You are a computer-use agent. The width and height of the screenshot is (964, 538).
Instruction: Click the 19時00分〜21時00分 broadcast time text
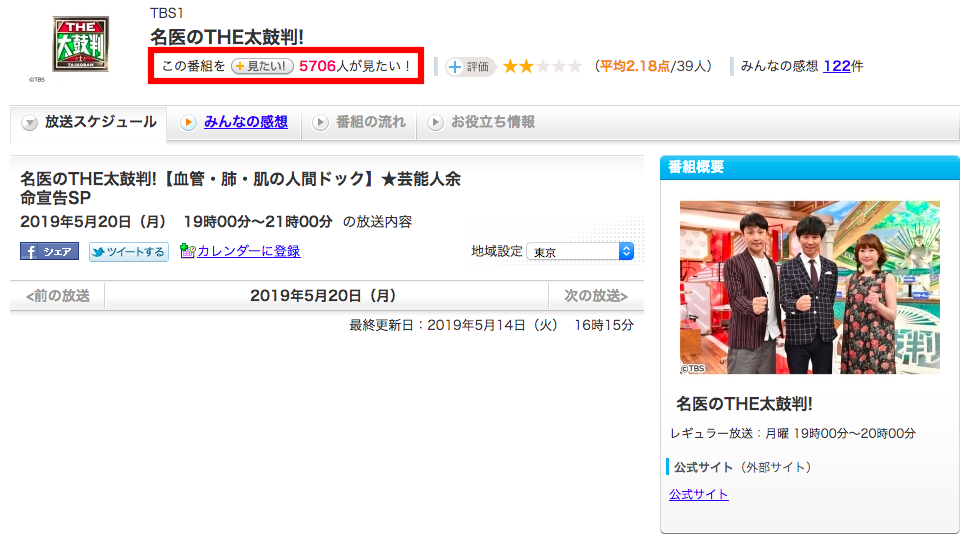tap(258, 221)
